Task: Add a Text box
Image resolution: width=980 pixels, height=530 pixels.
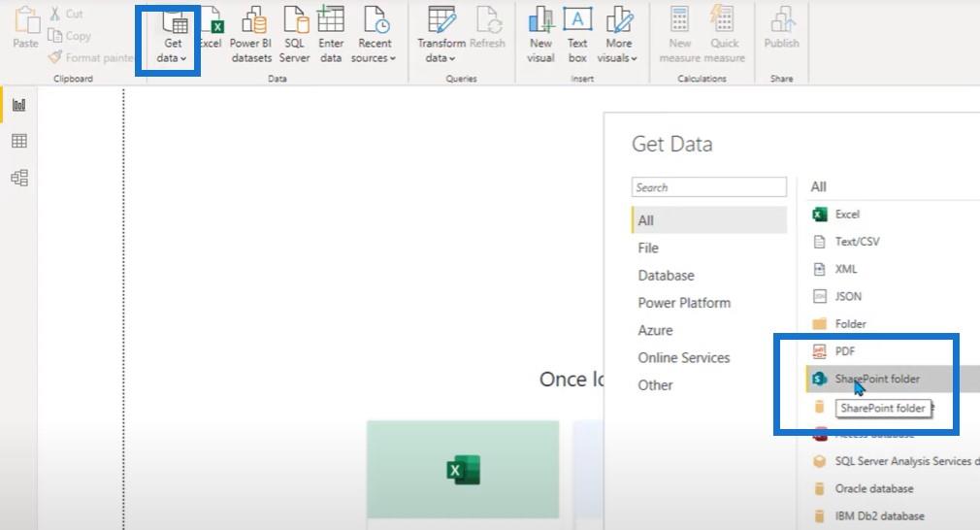Action: point(577,35)
